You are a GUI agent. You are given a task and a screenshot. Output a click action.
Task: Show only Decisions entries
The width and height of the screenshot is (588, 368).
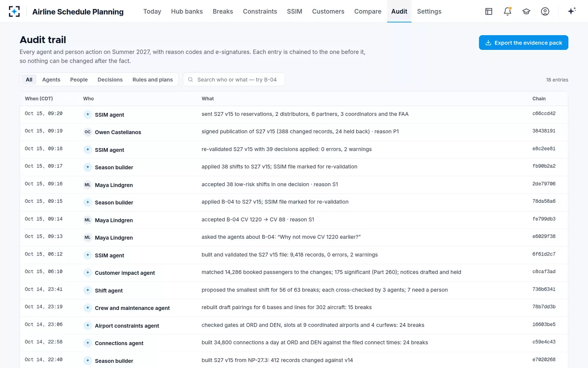110,79
